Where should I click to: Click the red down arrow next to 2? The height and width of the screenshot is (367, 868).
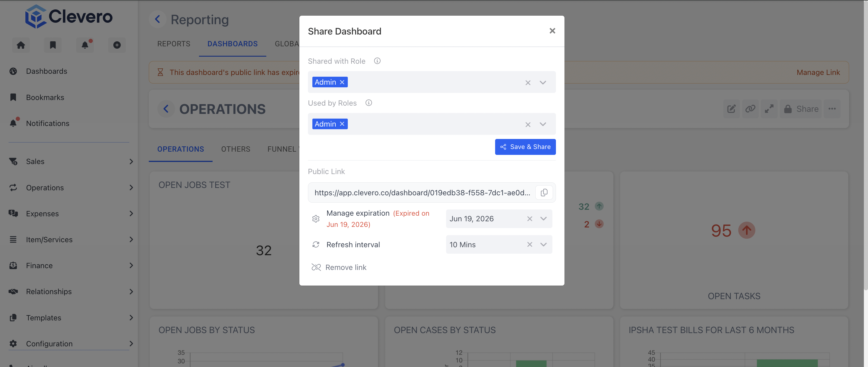599,224
